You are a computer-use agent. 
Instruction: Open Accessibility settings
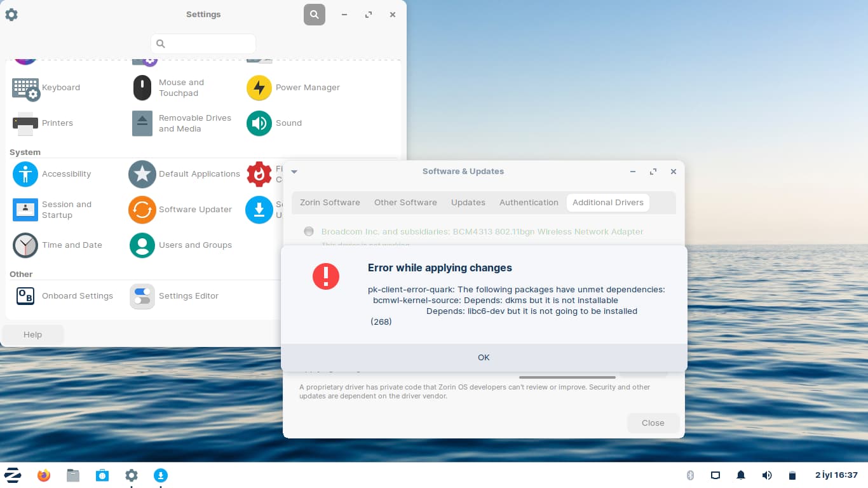point(51,174)
